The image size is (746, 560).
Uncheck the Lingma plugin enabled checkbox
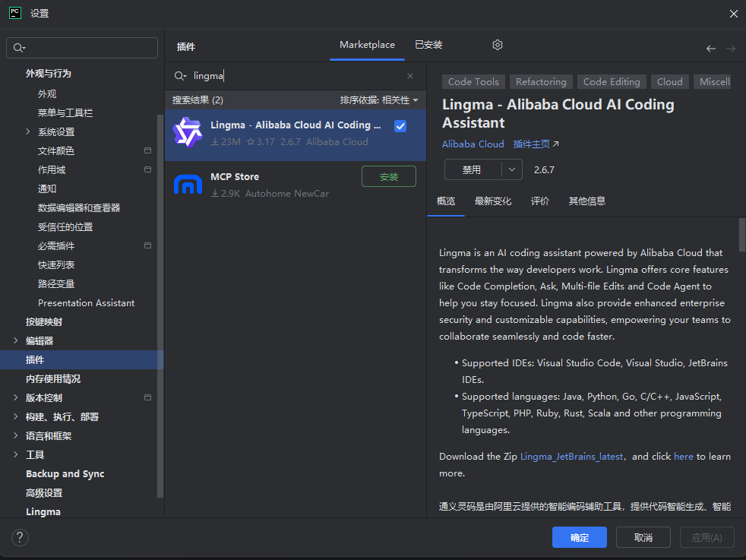tap(400, 126)
